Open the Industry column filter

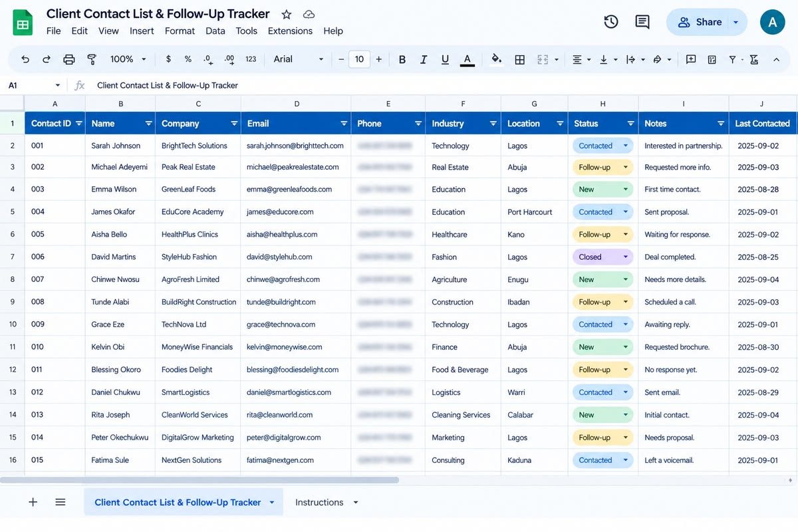click(x=493, y=124)
